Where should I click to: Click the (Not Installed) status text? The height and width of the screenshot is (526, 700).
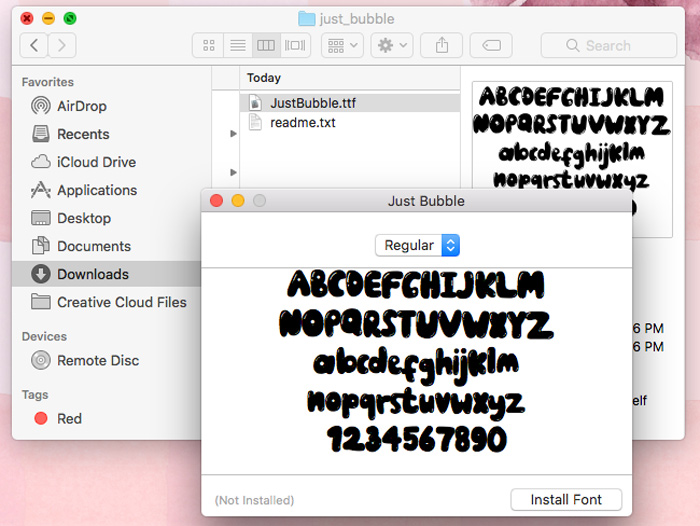[x=254, y=500]
